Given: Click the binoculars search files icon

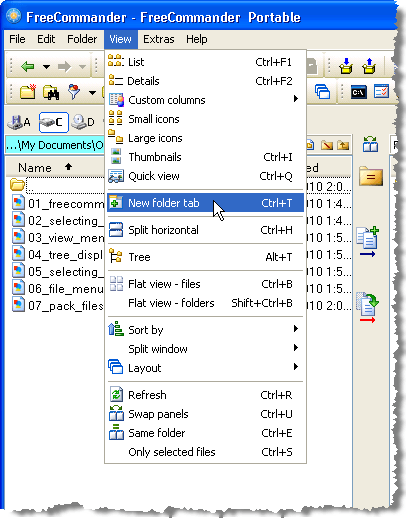Looking at the screenshot, I should click(x=51, y=92).
